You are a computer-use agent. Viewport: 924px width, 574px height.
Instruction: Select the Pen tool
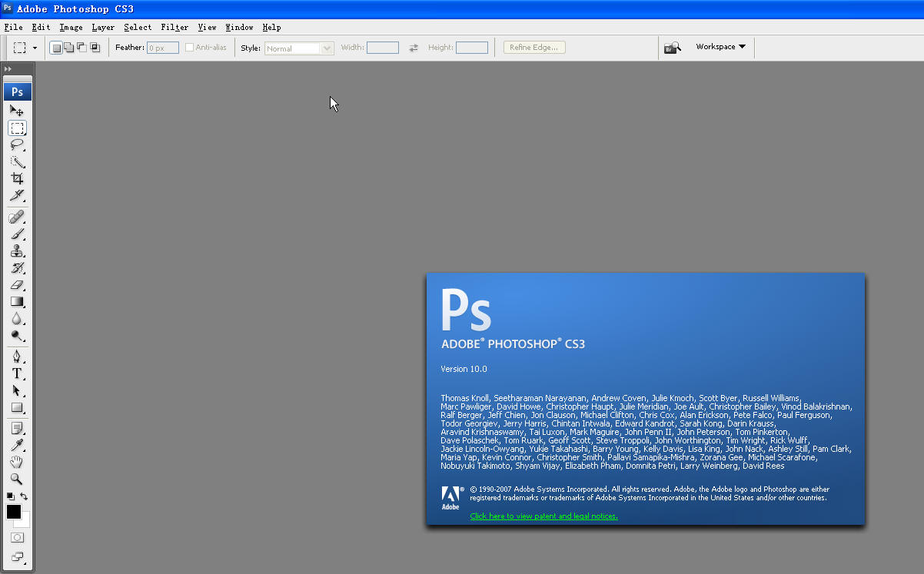pyautogui.click(x=17, y=357)
